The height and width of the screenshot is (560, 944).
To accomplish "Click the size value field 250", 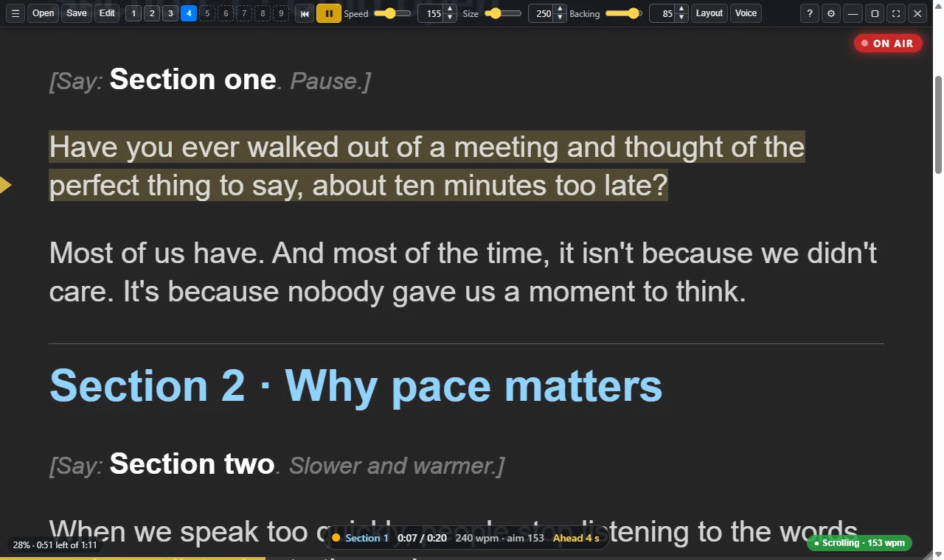I will click(x=541, y=13).
